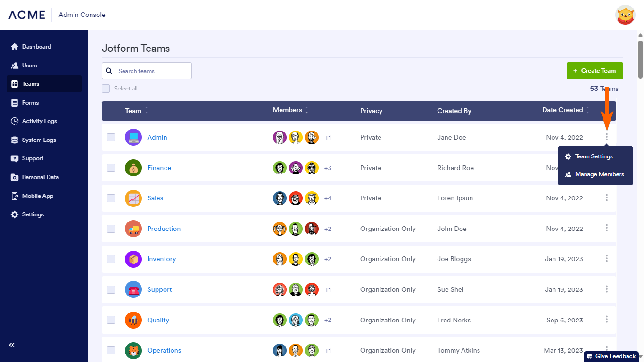
Task: Tick the Admin team checkbox
Action: (111, 137)
